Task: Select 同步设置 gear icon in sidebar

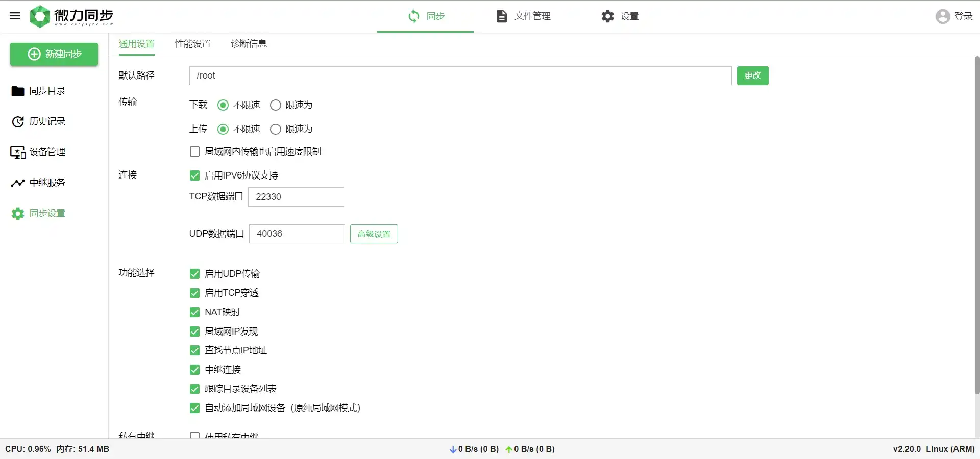Action: 18,214
